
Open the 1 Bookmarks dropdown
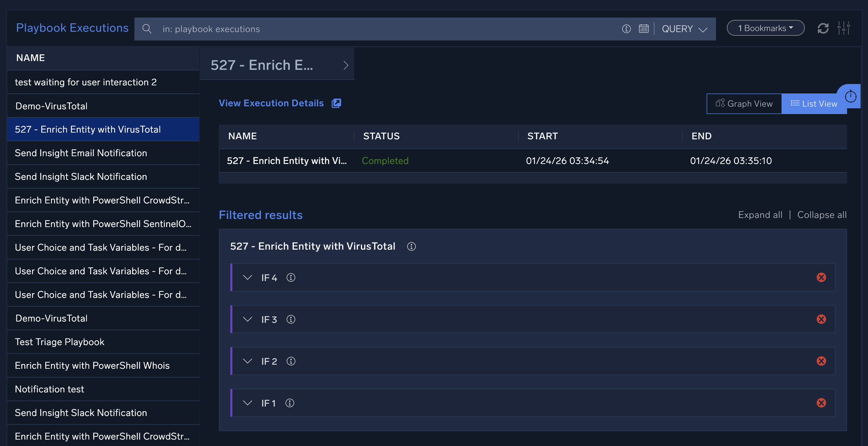click(765, 28)
